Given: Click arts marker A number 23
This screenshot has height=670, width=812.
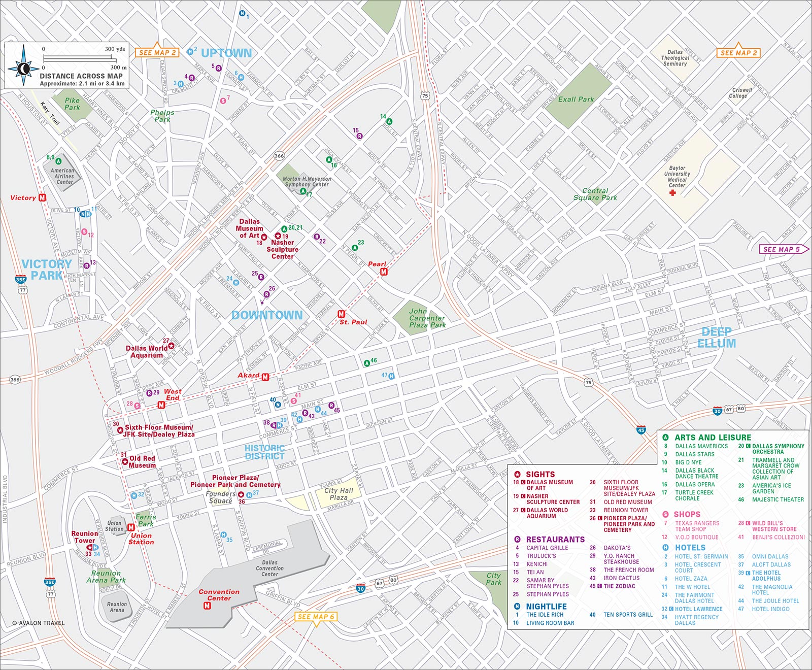Looking at the screenshot, I should point(355,248).
